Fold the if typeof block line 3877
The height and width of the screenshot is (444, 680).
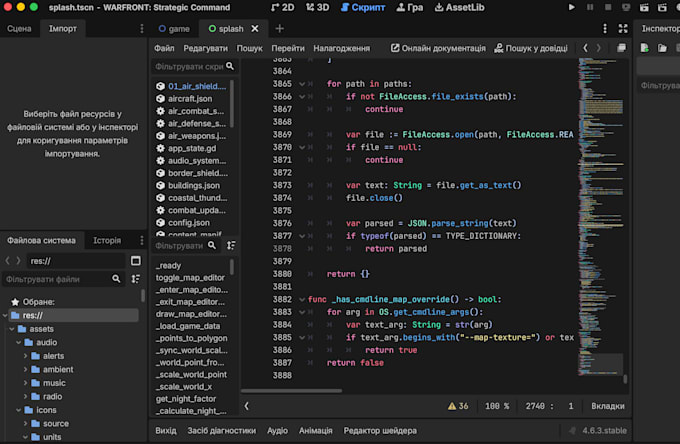302,236
